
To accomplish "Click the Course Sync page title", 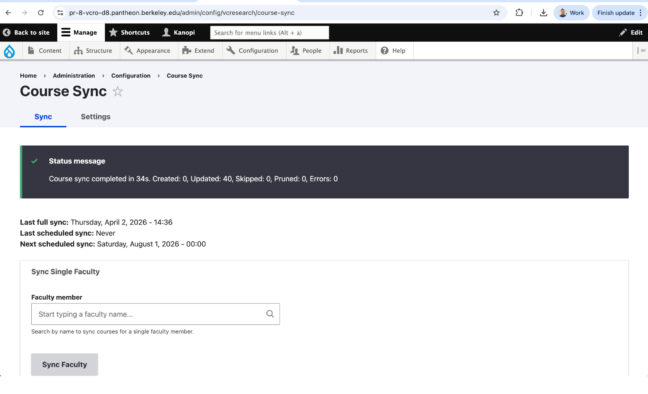I will (63, 91).
